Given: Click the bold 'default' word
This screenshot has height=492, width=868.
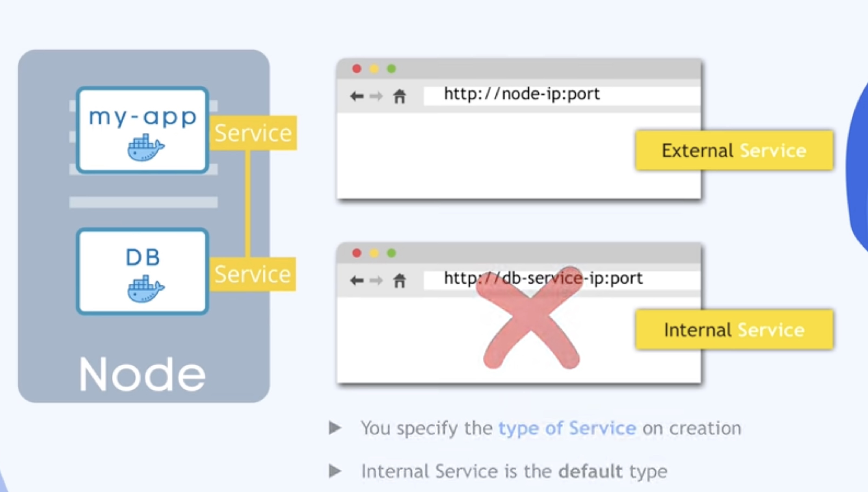Looking at the screenshot, I should click(x=590, y=471).
